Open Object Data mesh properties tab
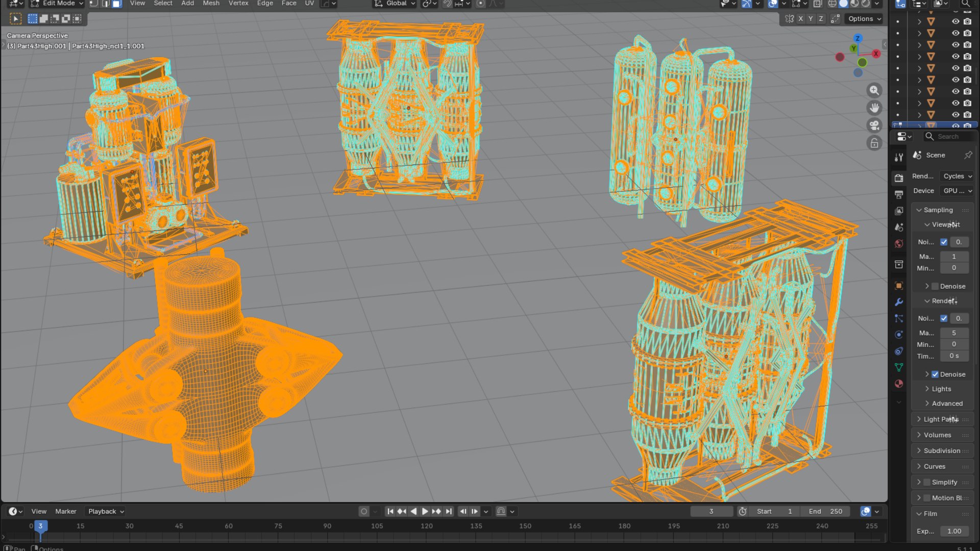This screenshot has height=551, width=980. pos(899,367)
